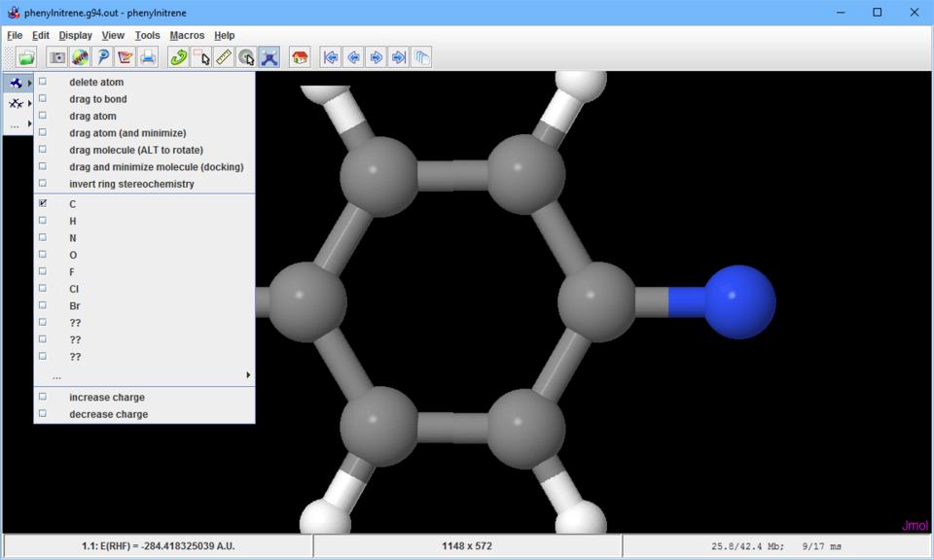The width and height of the screenshot is (934, 560).
Task: Enable the 'drag to bond' checkbox
Action: pyautogui.click(x=97, y=99)
